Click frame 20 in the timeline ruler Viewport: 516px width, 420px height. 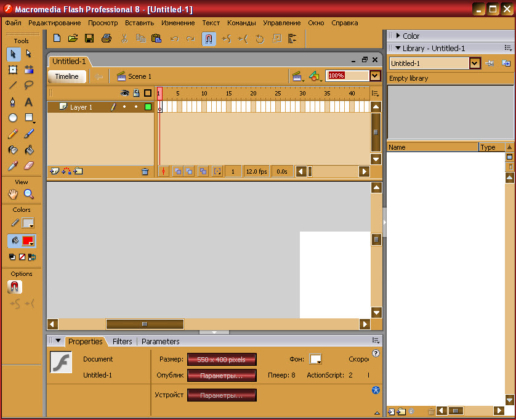tap(252, 94)
